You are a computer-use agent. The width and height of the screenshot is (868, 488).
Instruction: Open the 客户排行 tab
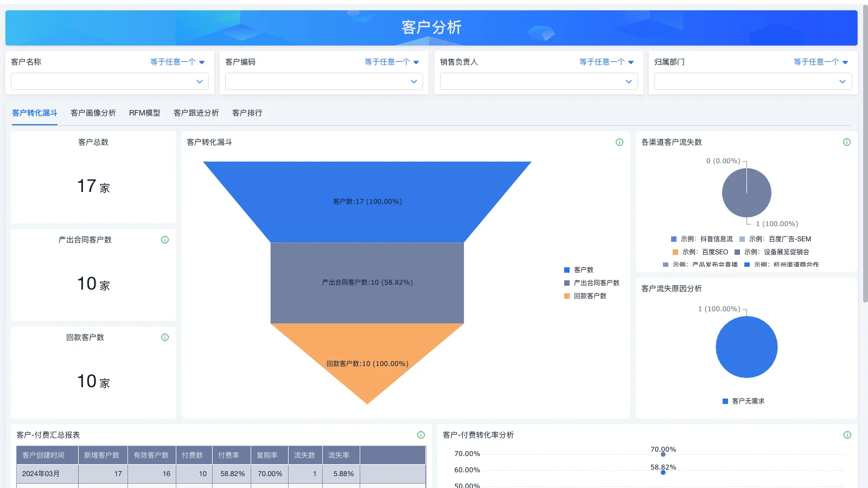pos(247,113)
